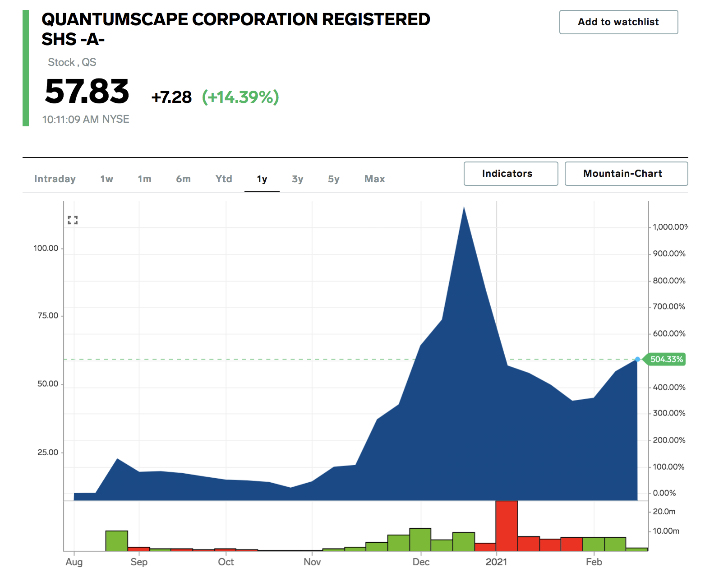This screenshot has height=582, width=728.
Task: Click the fullscreen expand chart icon
Action: point(73,220)
